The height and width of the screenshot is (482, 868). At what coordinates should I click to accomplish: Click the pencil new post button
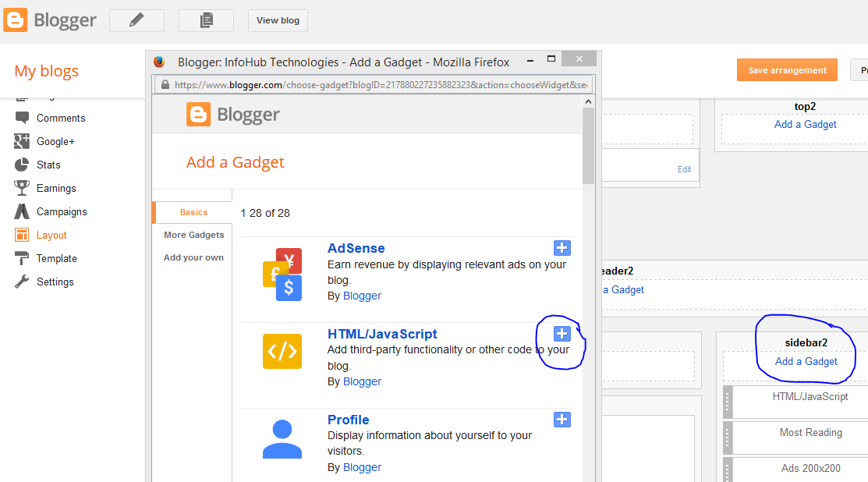click(136, 20)
